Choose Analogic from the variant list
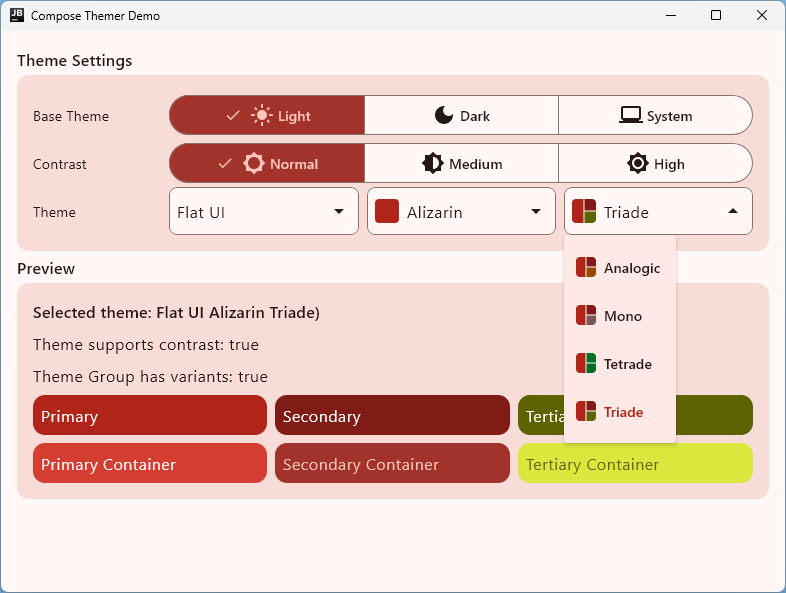Viewport: 786px width, 593px height. point(620,268)
